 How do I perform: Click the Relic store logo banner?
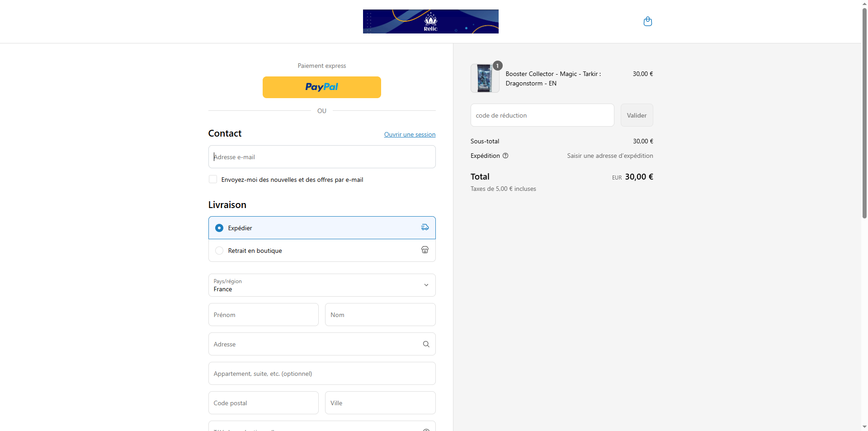(430, 21)
